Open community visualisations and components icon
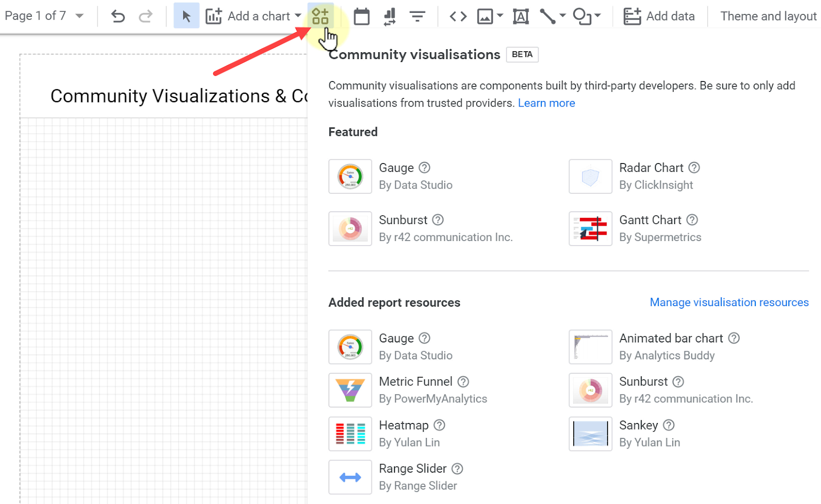 pos(320,16)
